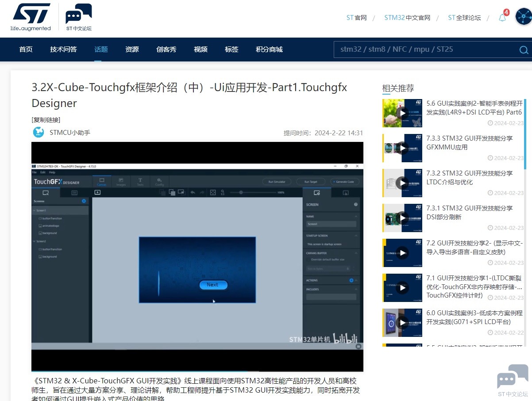This screenshot has width=532, height=401.
Task: Open STMCU小助手 author profile name
Action: (70, 132)
